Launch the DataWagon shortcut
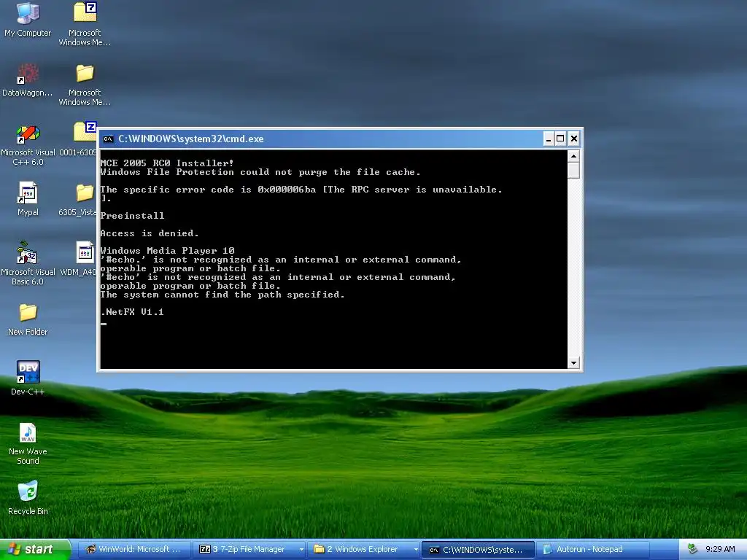747x560 pixels. point(28,79)
